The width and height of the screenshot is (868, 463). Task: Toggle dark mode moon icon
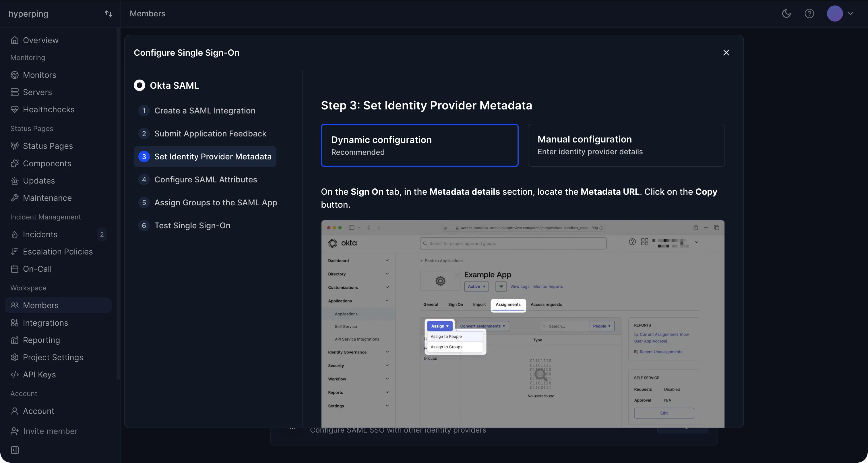(x=786, y=13)
